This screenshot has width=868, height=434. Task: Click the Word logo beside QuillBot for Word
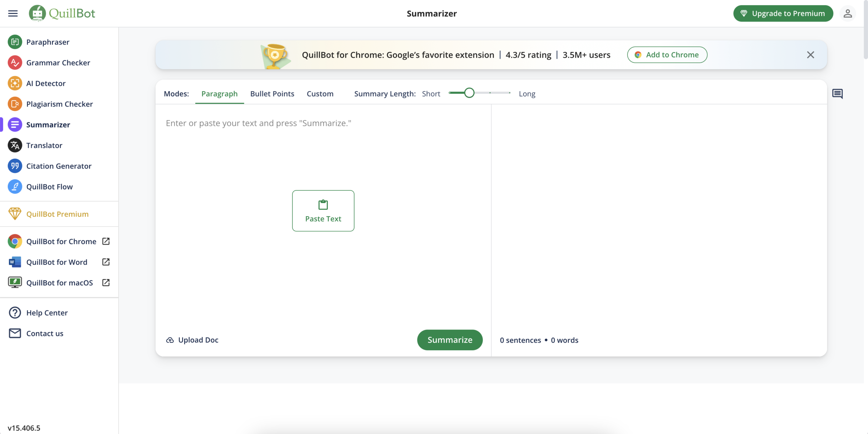coord(15,262)
